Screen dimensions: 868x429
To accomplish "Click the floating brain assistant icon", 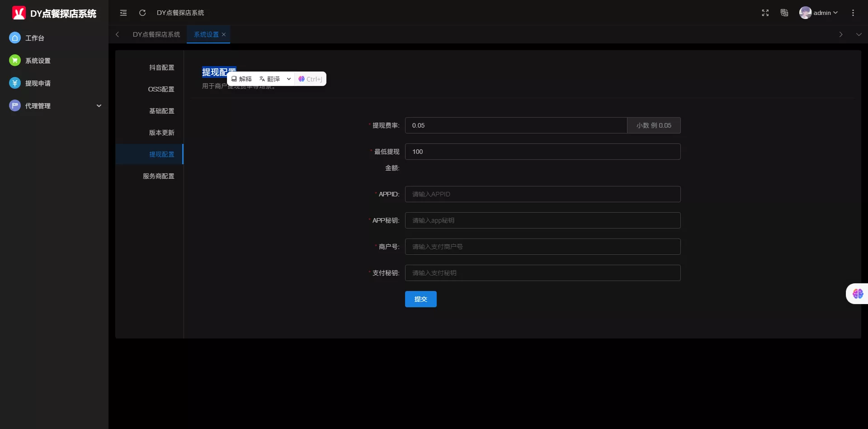I will [x=858, y=294].
